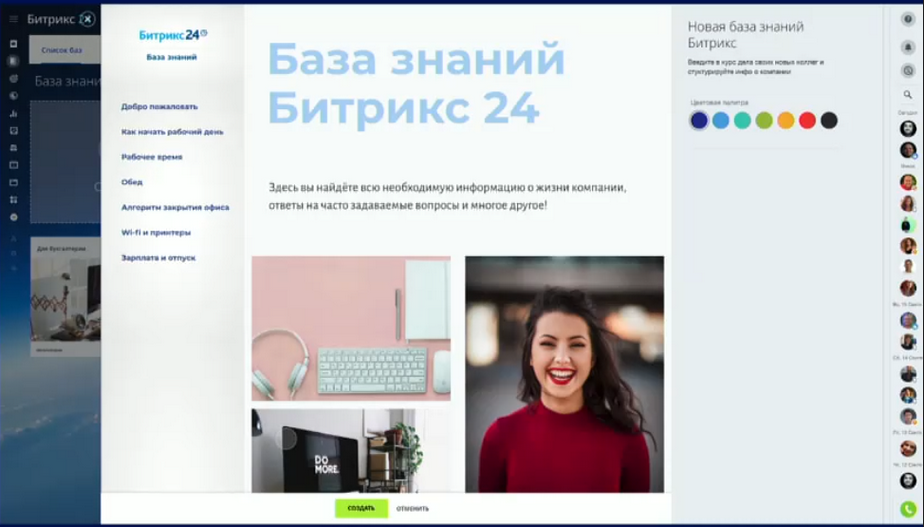Open the four-squares grid icon in left sidebar

14,200
